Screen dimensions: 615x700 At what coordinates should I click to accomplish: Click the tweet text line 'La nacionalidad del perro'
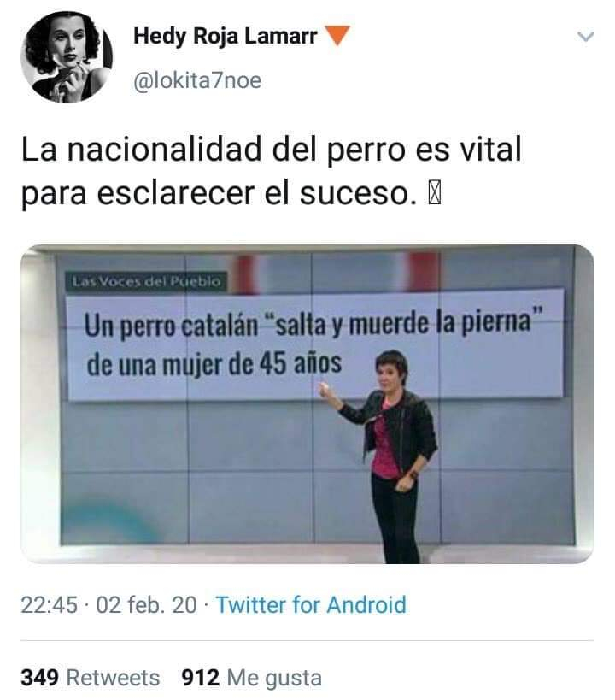click(x=271, y=149)
